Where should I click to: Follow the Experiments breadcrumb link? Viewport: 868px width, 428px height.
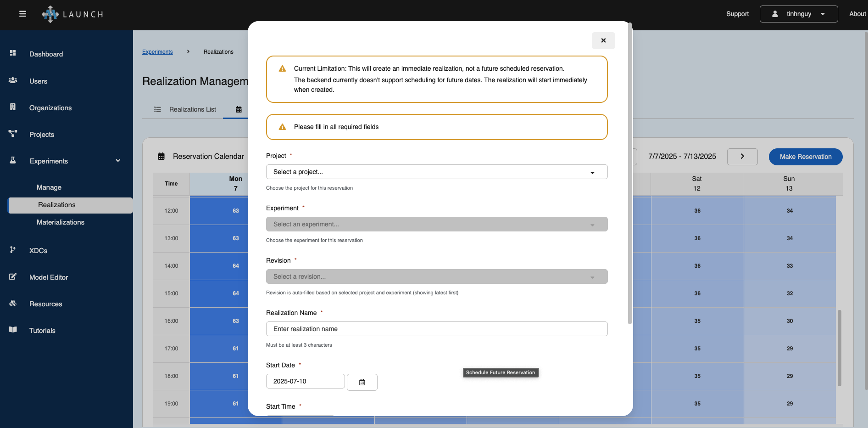point(157,52)
